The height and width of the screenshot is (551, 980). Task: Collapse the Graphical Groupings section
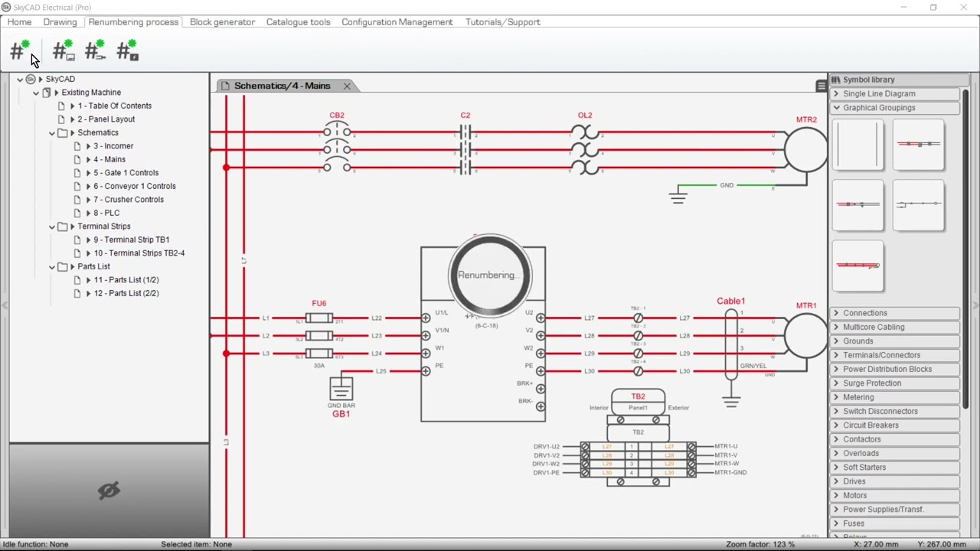pyautogui.click(x=836, y=107)
